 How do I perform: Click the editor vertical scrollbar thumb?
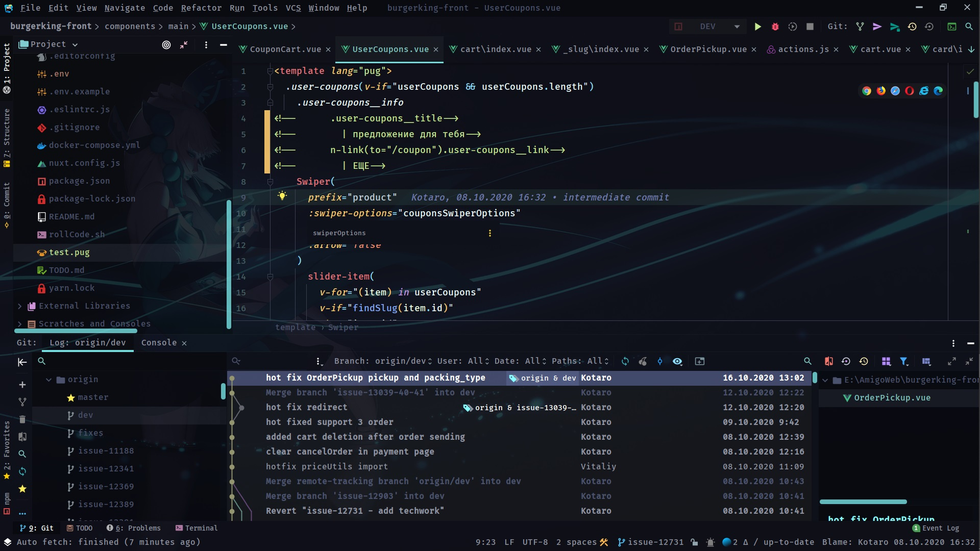pos(975,99)
